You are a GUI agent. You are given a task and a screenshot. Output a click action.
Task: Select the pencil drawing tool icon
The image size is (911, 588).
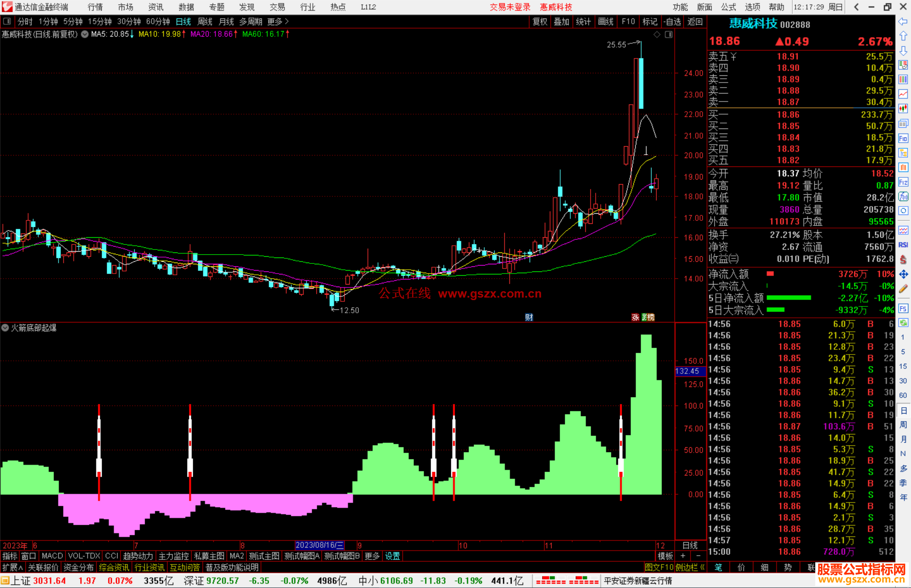point(903,289)
